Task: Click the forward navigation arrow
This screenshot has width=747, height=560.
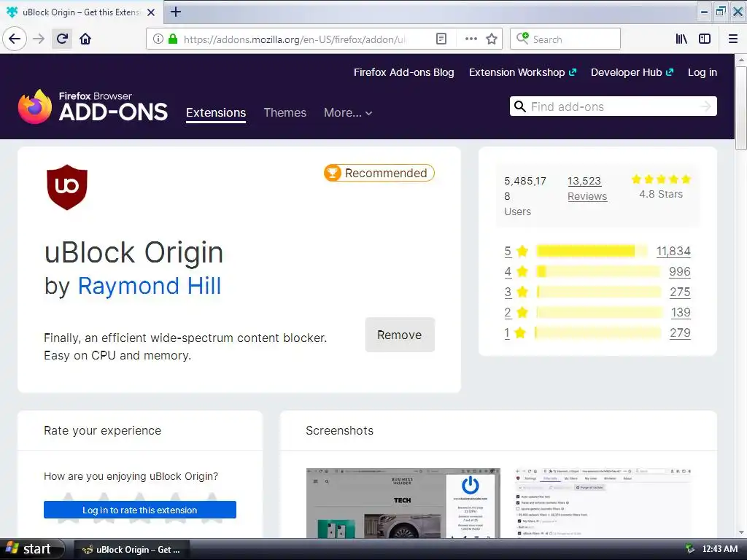Action: click(x=39, y=39)
